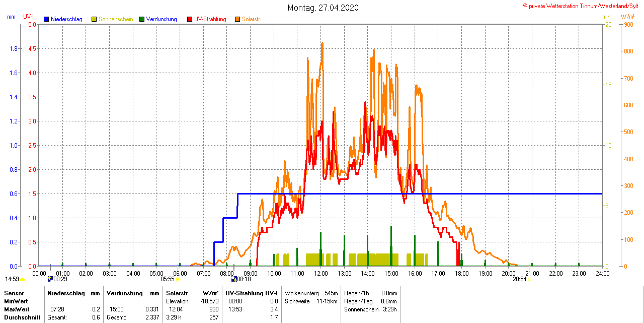This screenshot has width=644, height=323.
Task: Click the 257 Solarstr. average value
Action: (x=214, y=317)
